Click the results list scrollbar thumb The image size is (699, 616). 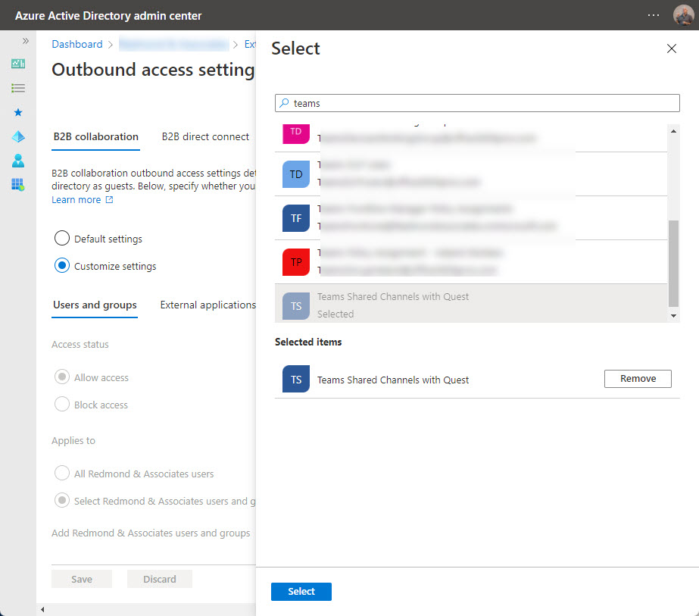pos(673,263)
